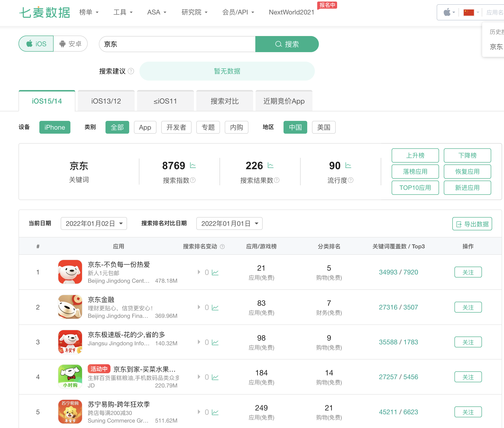
Task: Click the 恢复应用 (Restored Apps) icon button
Action: pos(467,172)
